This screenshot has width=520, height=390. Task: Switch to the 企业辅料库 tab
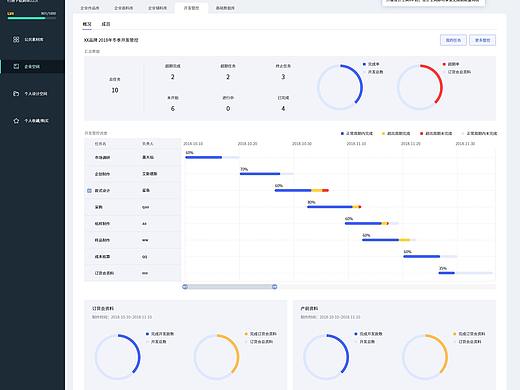pos(158,8)
